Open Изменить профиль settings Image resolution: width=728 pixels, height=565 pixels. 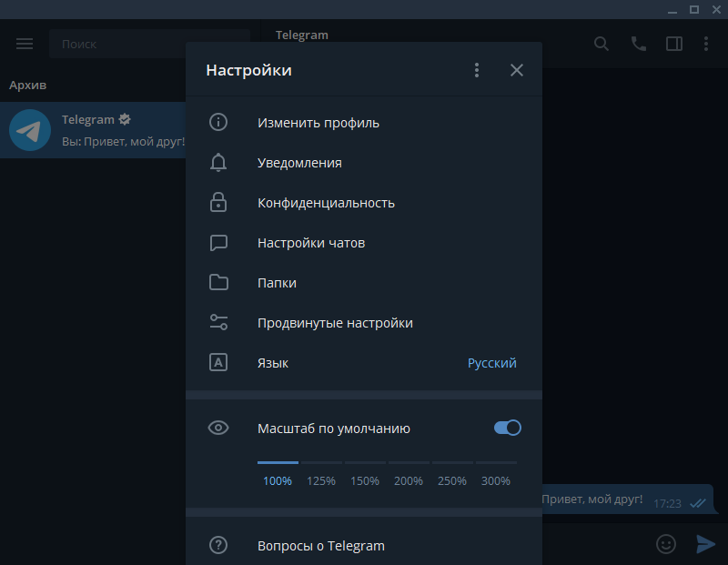tap(364, 123)
